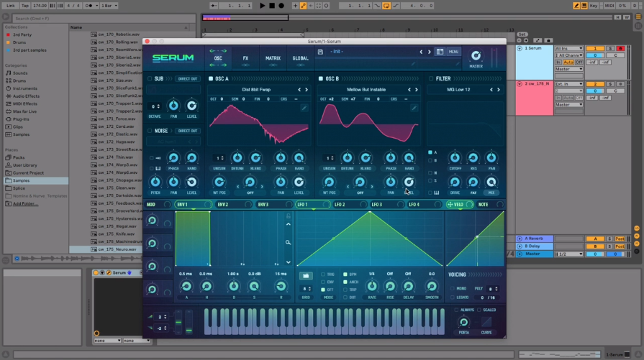Screen dimensions: 644x360
Task: Click the Filter Cutoff knob
Action: [x=455, y=158]
